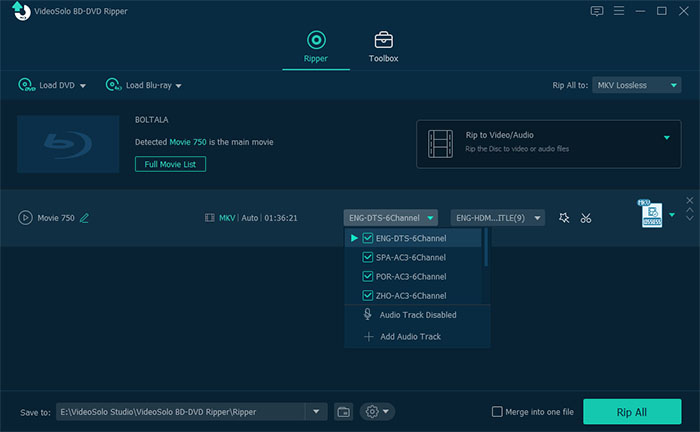Open the Movie 750 main movie link
This screenshot has width=700, height=432.
pyautogui.click(x=188, y=142)
